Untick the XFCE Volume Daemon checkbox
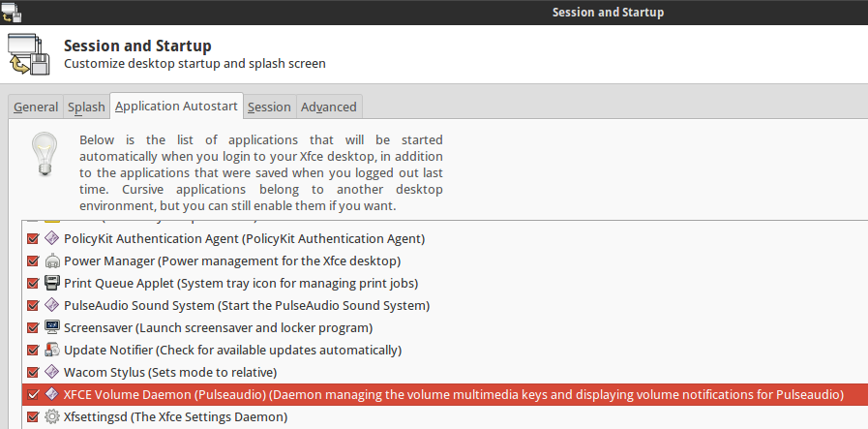 33,395
